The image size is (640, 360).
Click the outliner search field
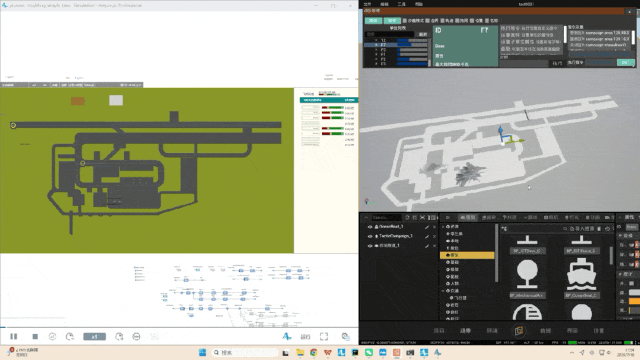pyautogui.click(x=387, y=218)
